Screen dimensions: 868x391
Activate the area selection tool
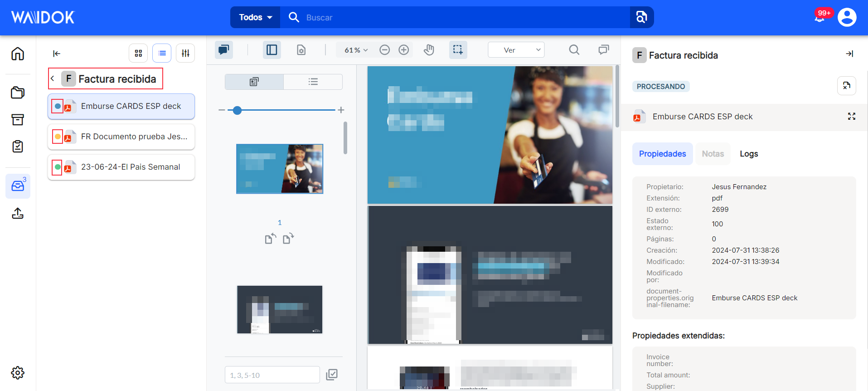[x=458, y=50]
